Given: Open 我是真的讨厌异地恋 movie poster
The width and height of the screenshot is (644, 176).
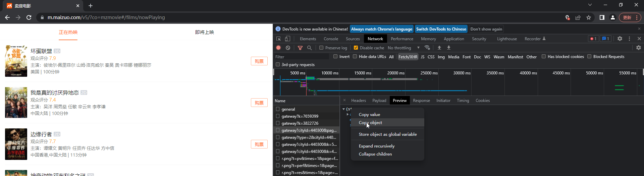Looking at the screenshot, I should pyautogui.click(x=16, y=103).
